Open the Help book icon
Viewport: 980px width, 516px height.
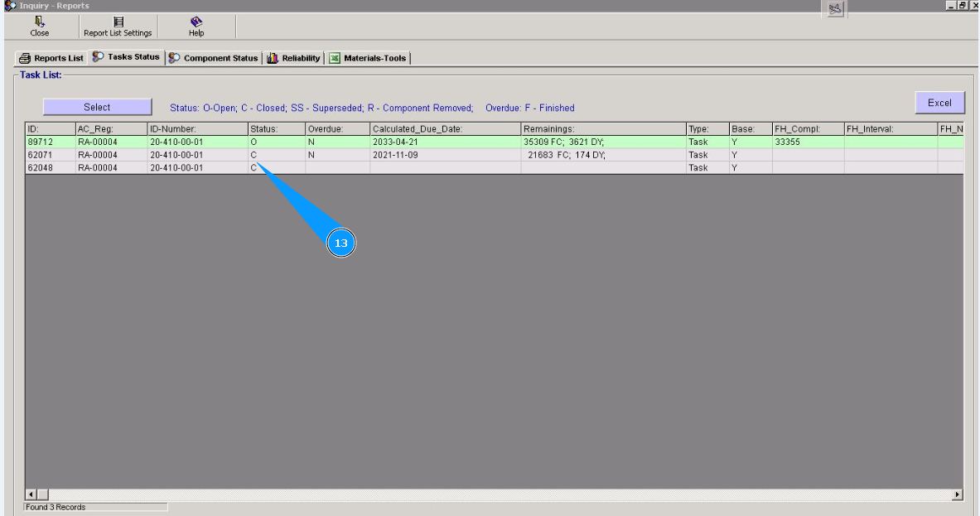[196, 22]
